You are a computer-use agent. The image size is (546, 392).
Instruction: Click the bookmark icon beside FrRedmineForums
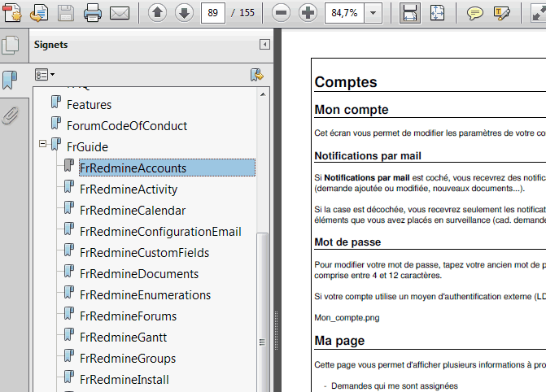[69, 314]
